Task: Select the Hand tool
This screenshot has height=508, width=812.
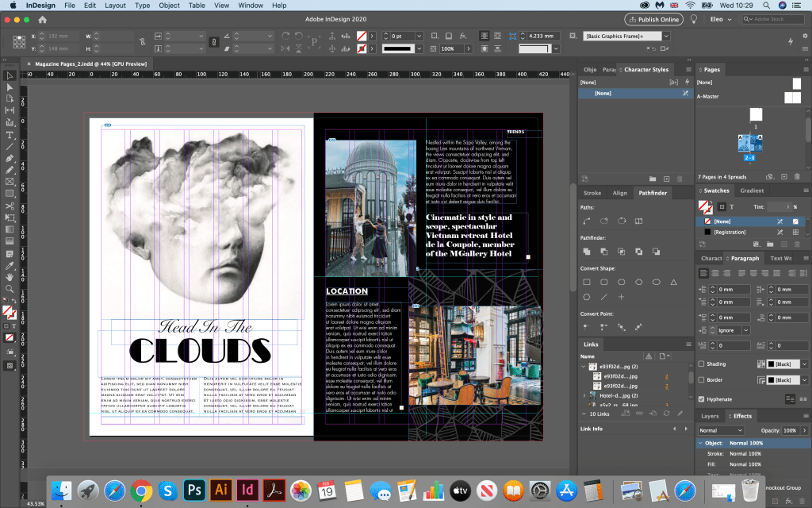Action: pyautogui.click(x=10, y=277)
